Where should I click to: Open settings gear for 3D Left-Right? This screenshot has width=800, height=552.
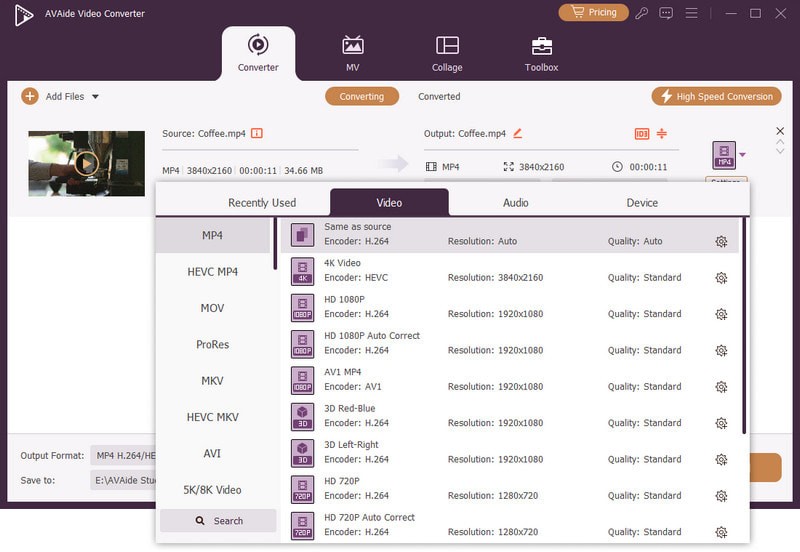721,460
